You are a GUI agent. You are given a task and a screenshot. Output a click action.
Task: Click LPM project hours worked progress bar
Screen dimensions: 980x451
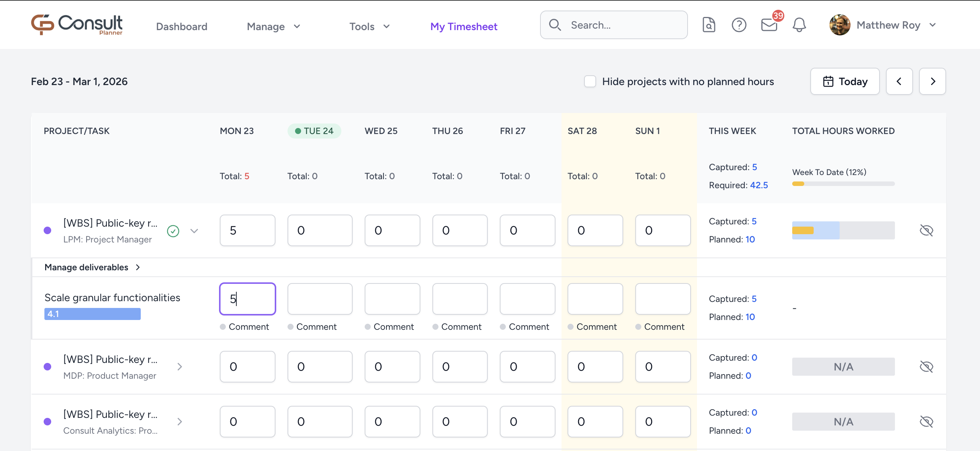843,230
